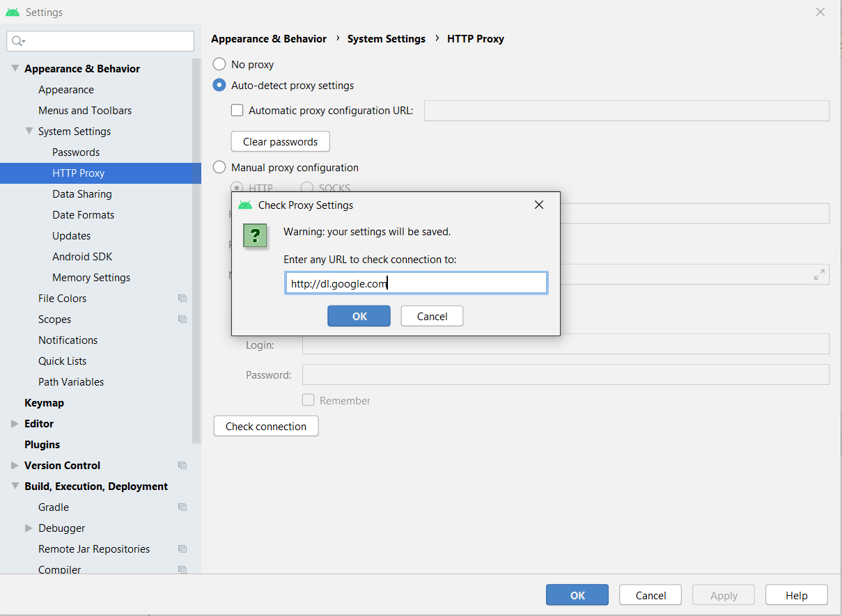Click the Scopes project-level icon
842x616 pixels.
(x=182, y=319)
